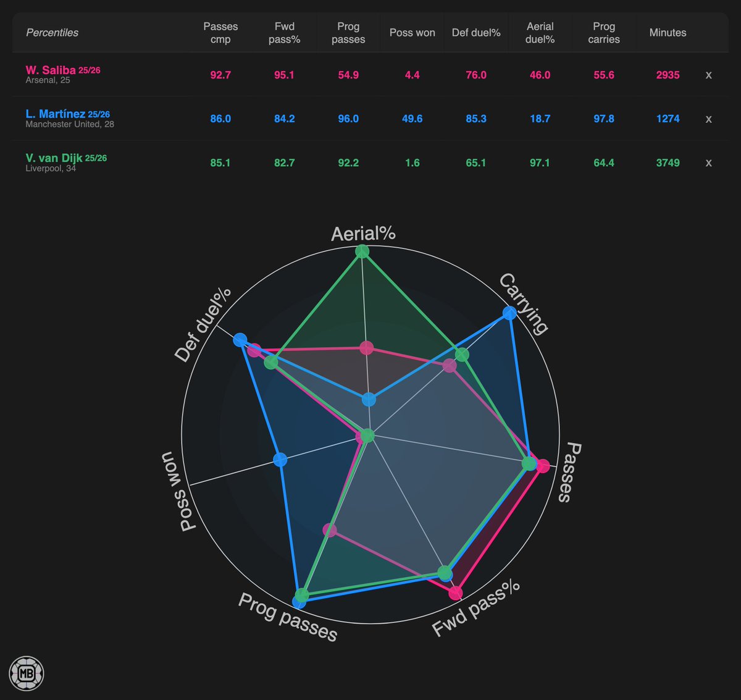Click van Dijk's aerial duel value 97.1
The height and width of the screenshot is (700, 741).
[x=540, y=162]
